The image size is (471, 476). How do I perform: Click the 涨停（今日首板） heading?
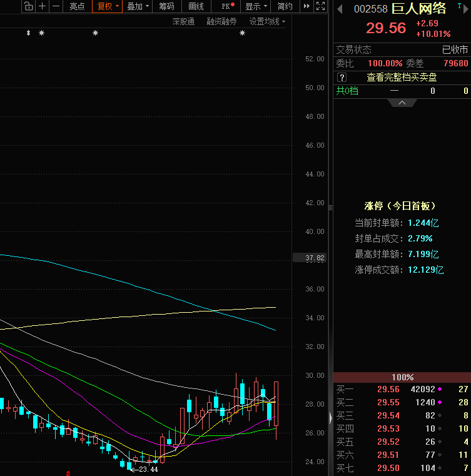pos(400,206)
